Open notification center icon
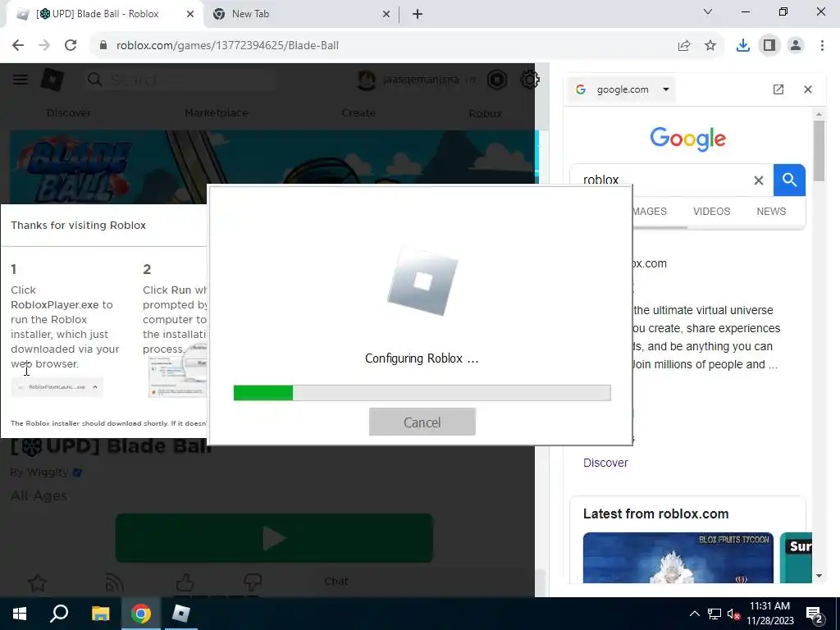Screen dimensions: 840x630 [x=815, y=614]
